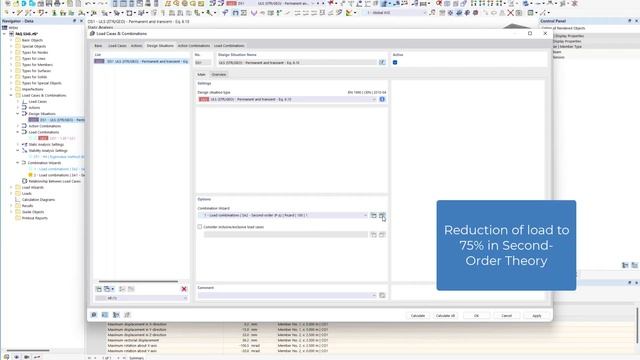Select Relationship Between Load Cases item

(x=54, y=181)
